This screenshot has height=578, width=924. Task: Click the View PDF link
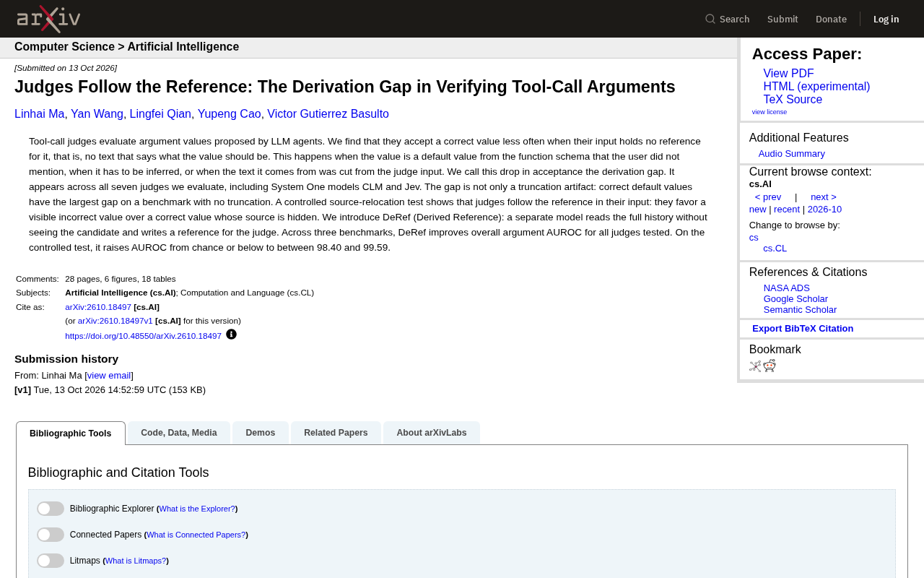pos(788,74)
